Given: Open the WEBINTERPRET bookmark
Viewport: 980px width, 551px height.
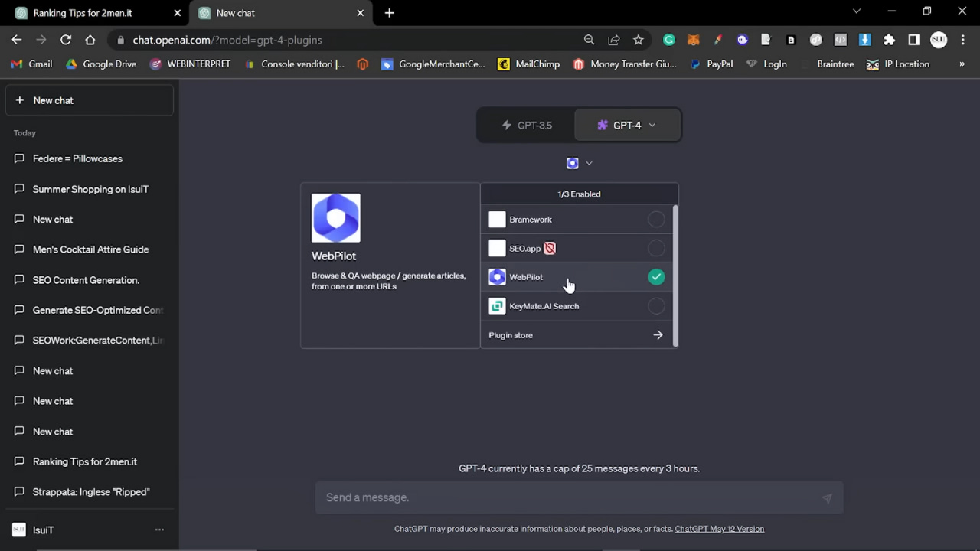Looking at the screenshot, I should pos(190,64).
